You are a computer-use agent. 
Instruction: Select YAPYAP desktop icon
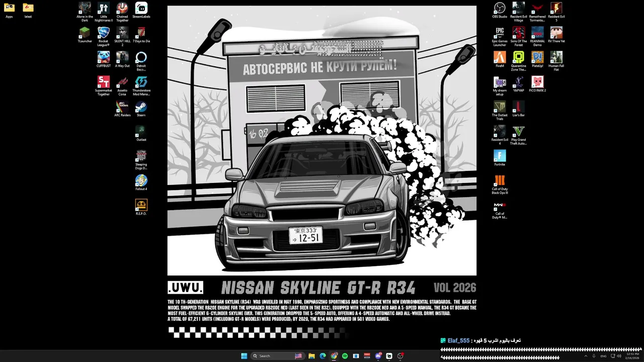tap(519, 84)
